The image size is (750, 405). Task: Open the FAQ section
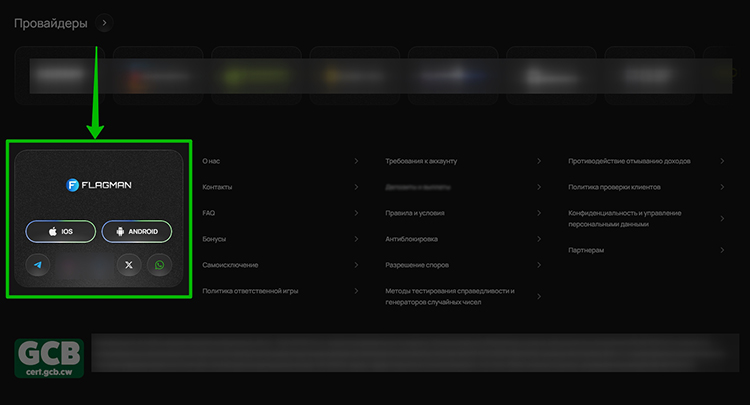(x=209, y=213)
